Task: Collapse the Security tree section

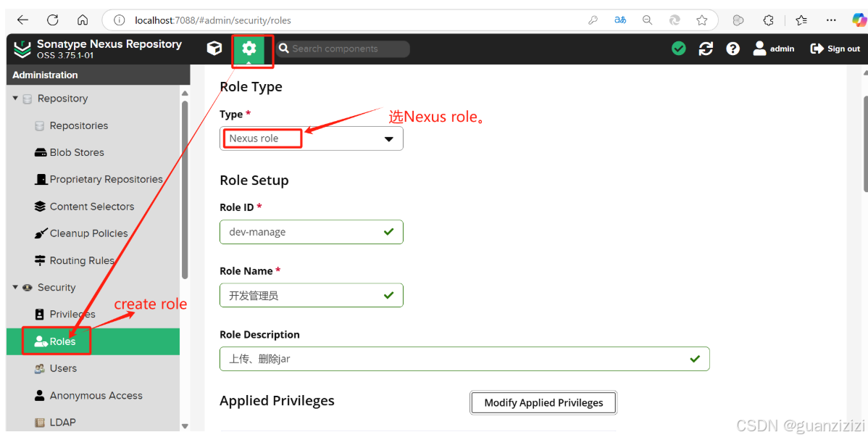Action: coord(15,287)
